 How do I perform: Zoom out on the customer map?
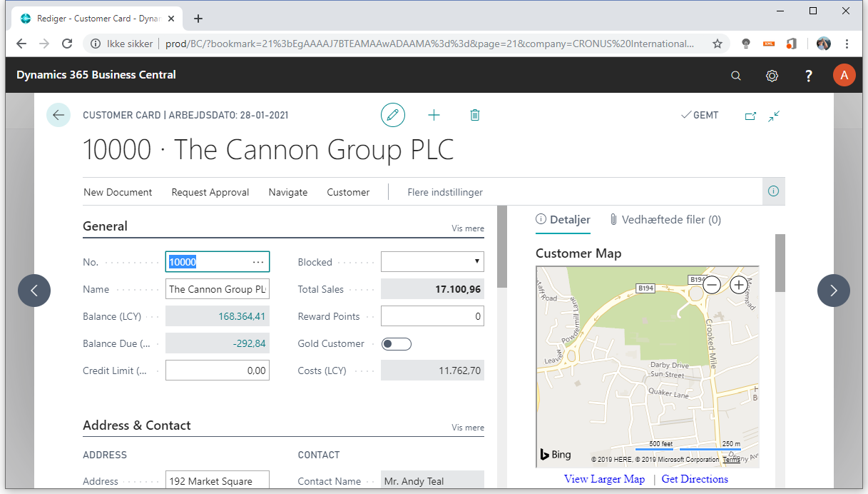pos(712,285)
